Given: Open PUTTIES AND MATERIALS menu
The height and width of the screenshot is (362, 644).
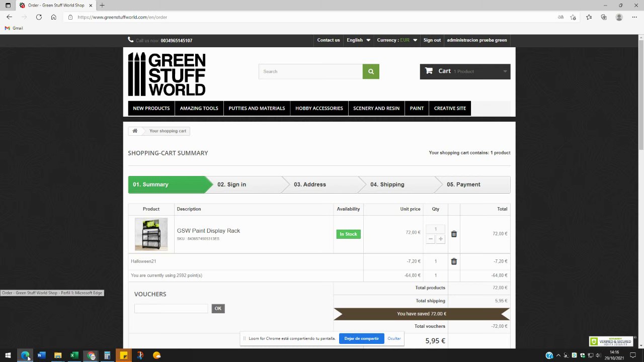Looking at the screenshot, I should point(257,108).
